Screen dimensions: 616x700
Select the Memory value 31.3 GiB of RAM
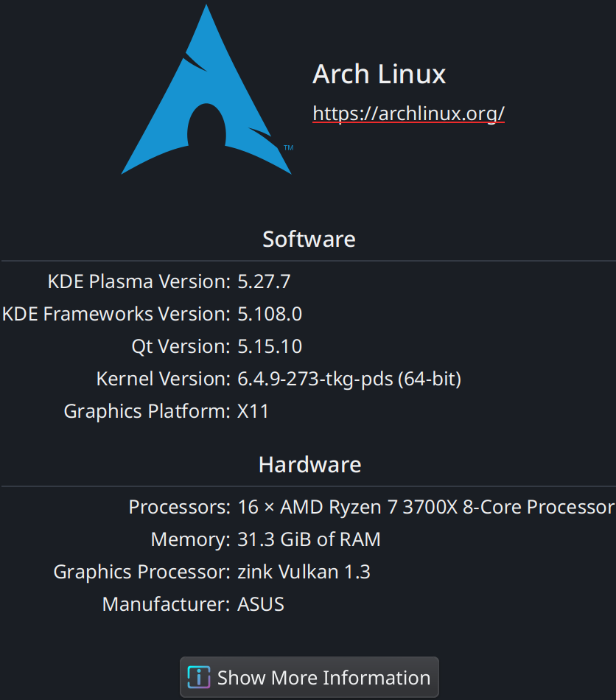[309, 539]
